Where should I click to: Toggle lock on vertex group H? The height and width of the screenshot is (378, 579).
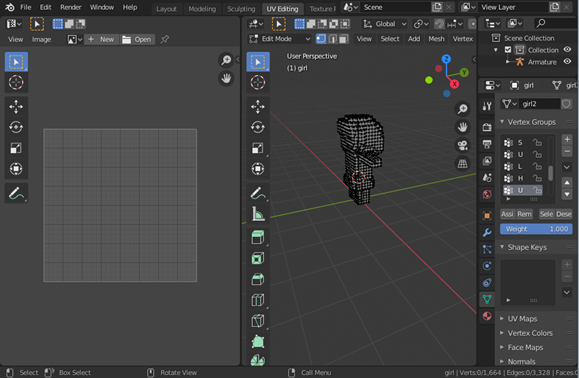point(537,178)
